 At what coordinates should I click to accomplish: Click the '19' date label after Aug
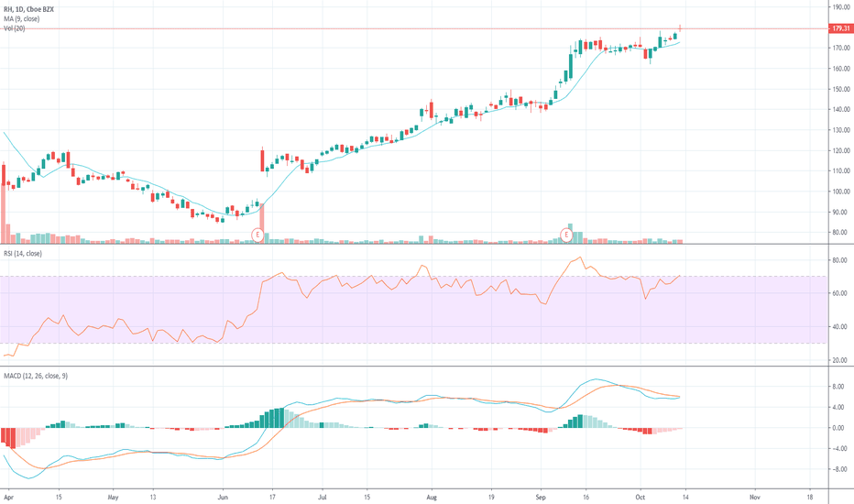coord(491,498)
